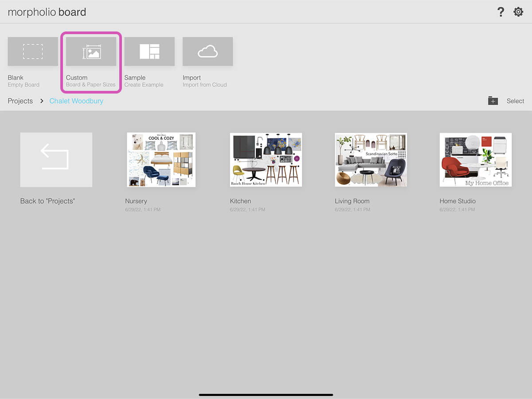Image resolution: width=532 pixels, height=399 pixels.
Task: Click the new folder icon
Action: click(493, 101)
